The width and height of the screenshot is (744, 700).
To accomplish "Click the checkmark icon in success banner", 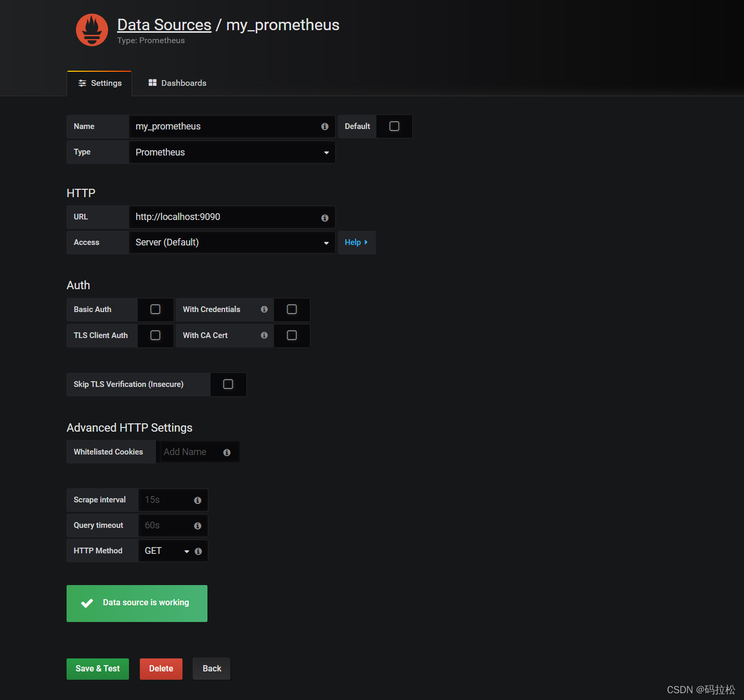I will tap(87, 603).
